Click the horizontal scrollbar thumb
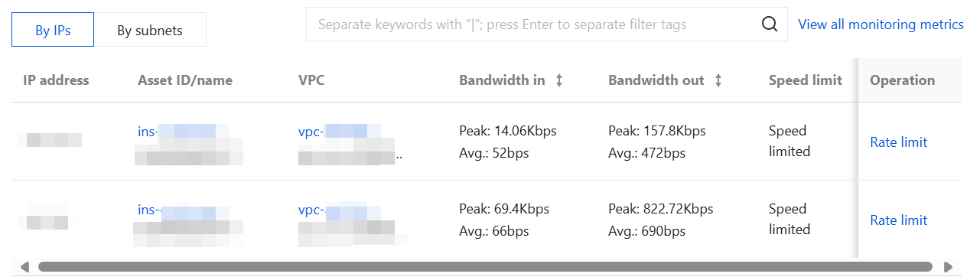The image size is (980, 277). [x=485, y=267]
